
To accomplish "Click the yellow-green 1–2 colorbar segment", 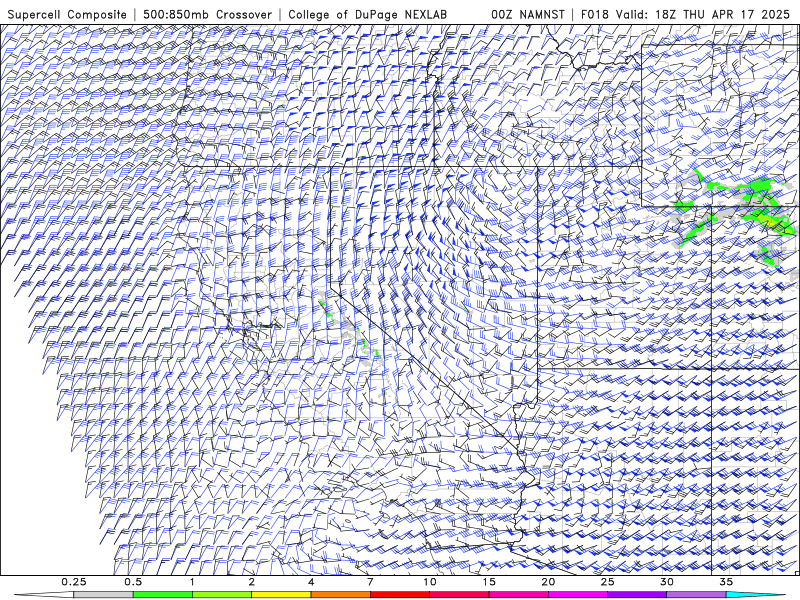I will (222, 595).
